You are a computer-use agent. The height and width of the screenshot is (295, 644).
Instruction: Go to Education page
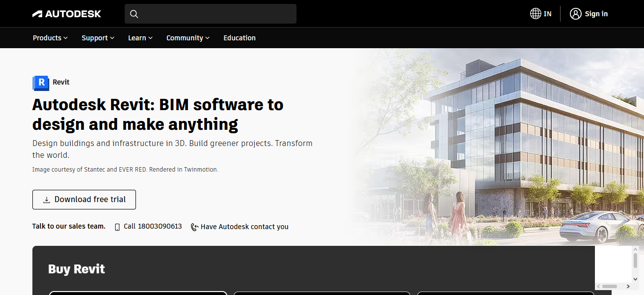point(240,38)
